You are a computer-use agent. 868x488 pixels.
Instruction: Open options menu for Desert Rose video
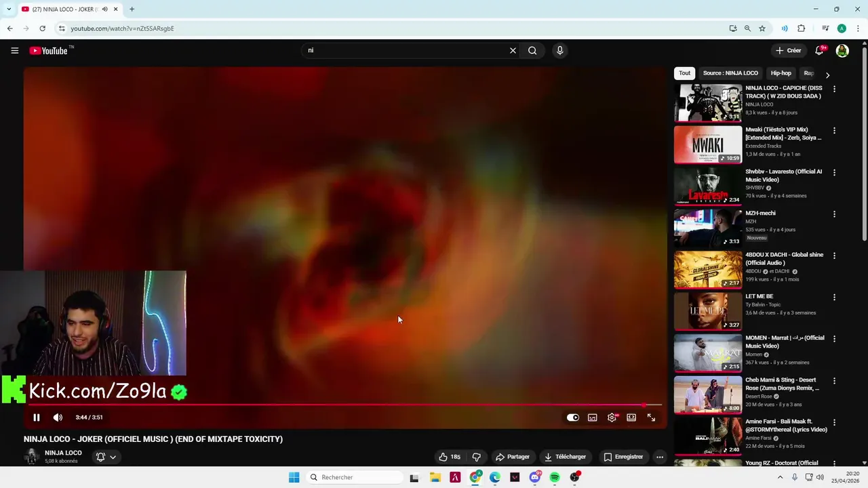pyautogui.click(x=834, y=380)
